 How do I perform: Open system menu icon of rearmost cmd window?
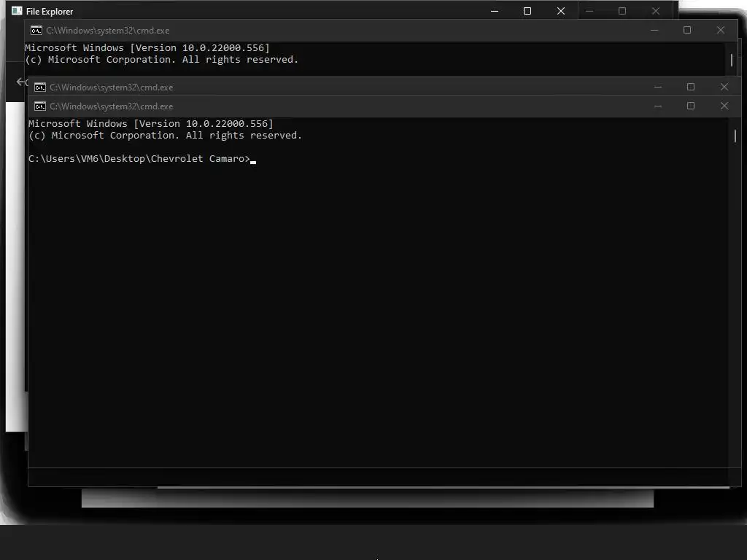36,31
